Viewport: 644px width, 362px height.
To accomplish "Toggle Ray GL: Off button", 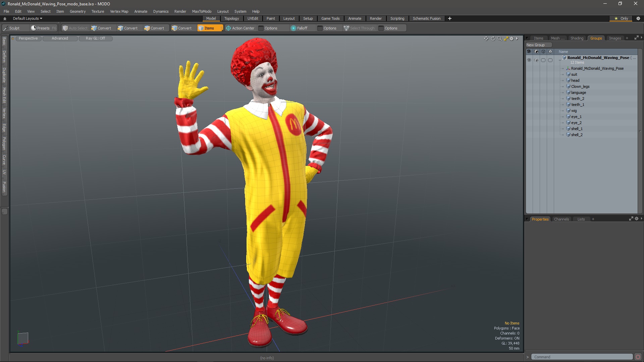I will pos(95,38).
